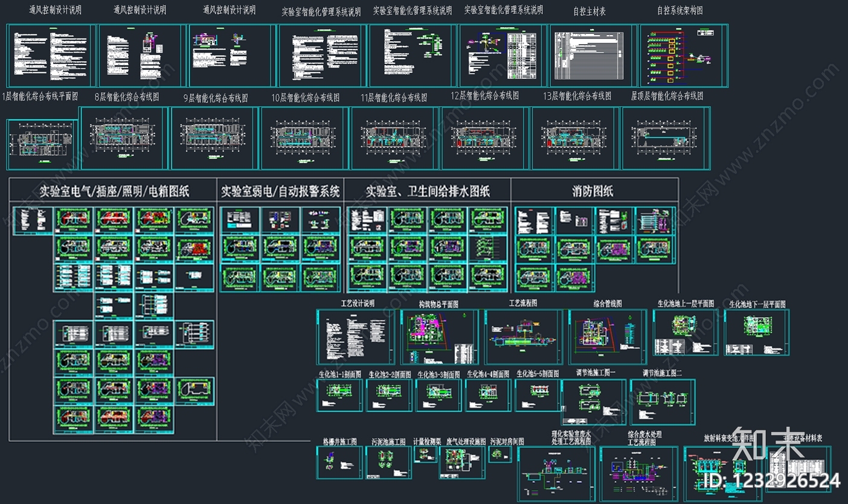The width and height of the screenshot is (848, 504).
Task: Select the 生化池4-4剖面图 label
Action: [x=488, y=374]
